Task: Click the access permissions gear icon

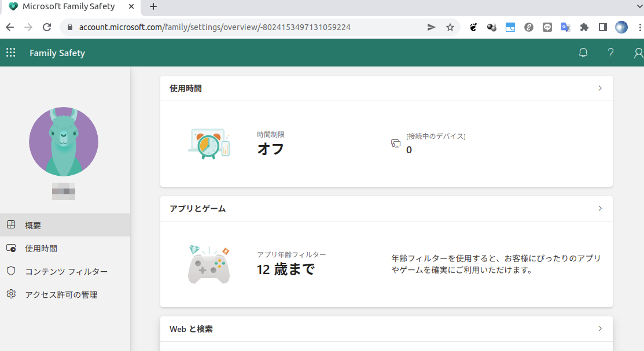Action: [x=11, y=294]
